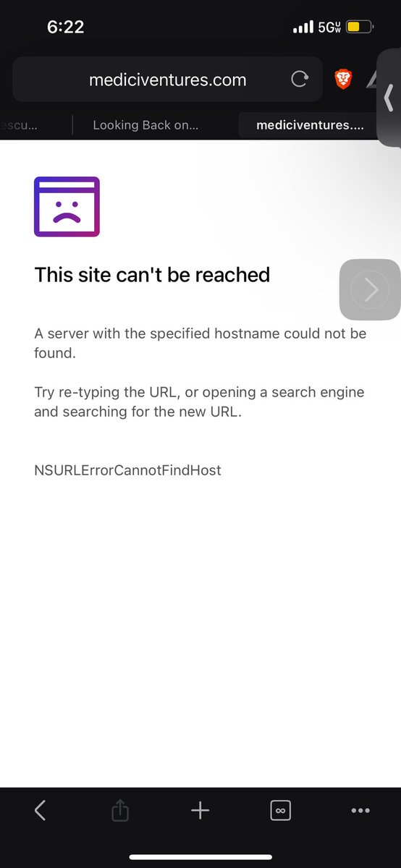Go back using bottom back arrow
Screen dimensions: 401x868
pos(41,811)
